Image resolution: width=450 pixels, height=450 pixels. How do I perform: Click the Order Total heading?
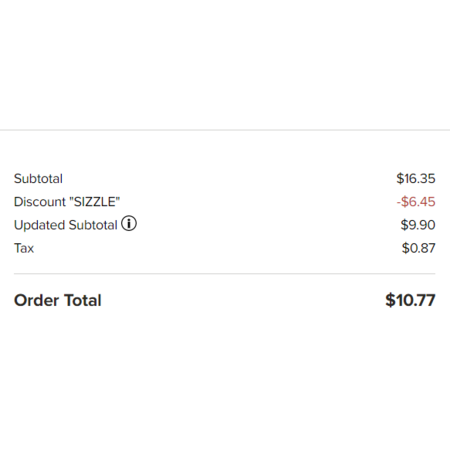58,300
